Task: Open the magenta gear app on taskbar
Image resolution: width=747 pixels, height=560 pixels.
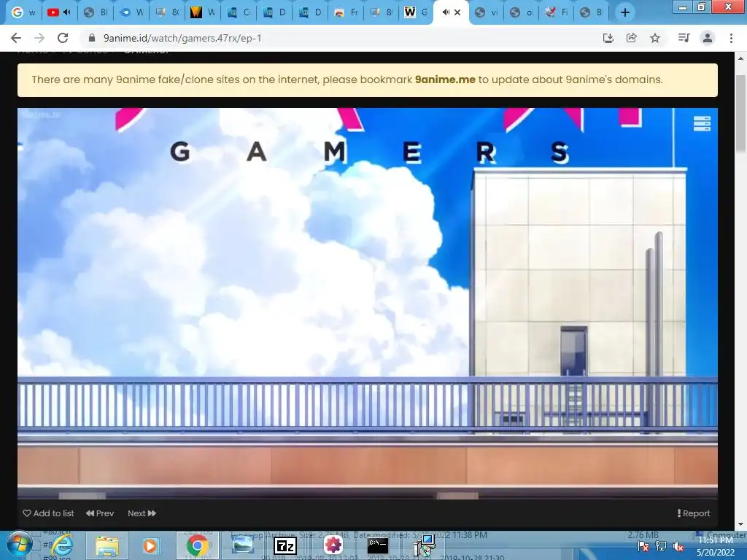Action: point(333,545)
